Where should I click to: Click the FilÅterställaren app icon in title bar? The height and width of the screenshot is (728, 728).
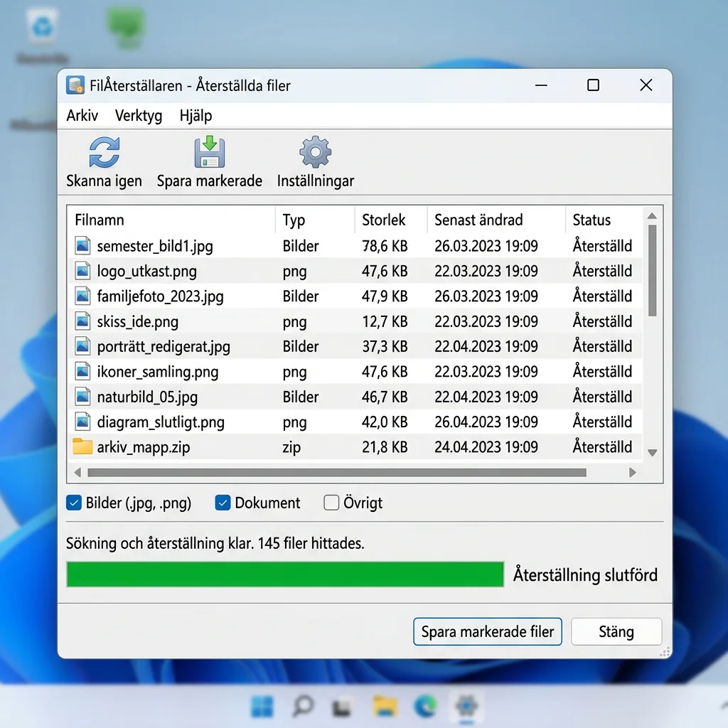pyautogui.click(x=75, y=85)
